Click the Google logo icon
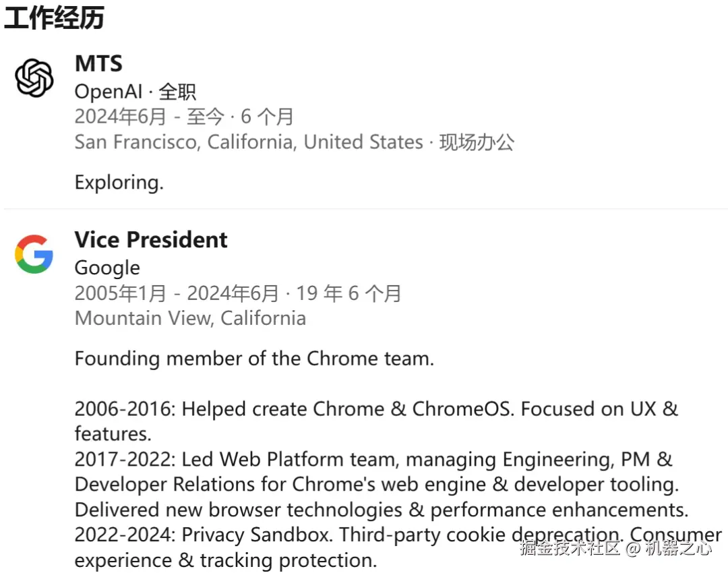This screenshot has width=728, height=573. coord(34,254)
